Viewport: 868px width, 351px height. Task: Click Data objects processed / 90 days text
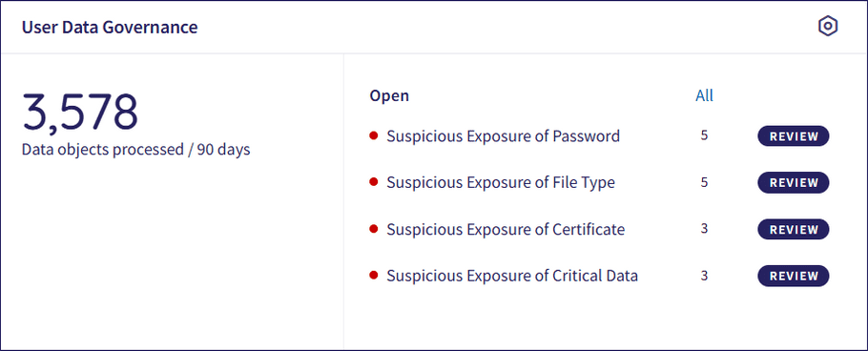[135, 150]
